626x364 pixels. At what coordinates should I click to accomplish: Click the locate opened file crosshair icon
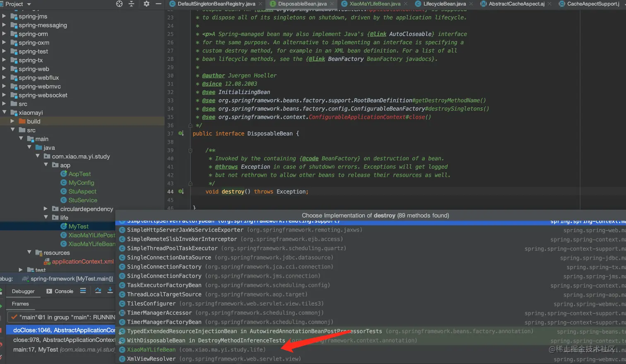coord(119,4)
